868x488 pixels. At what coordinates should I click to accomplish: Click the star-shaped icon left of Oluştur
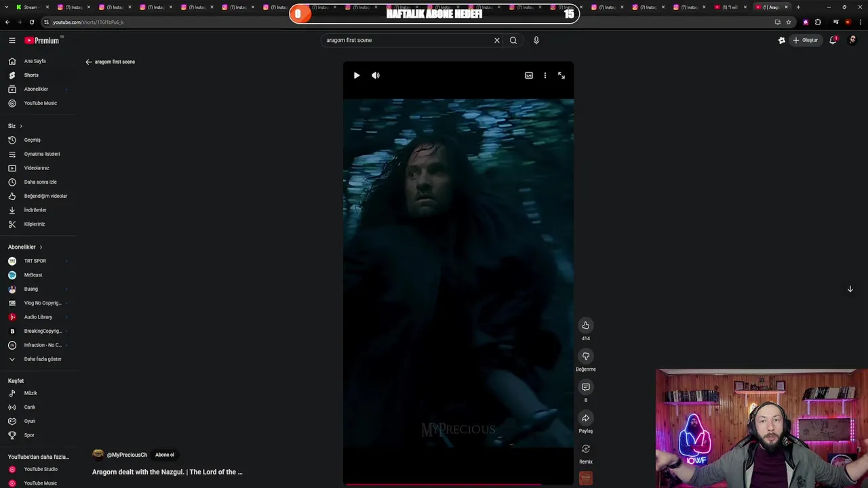point(781,40)
